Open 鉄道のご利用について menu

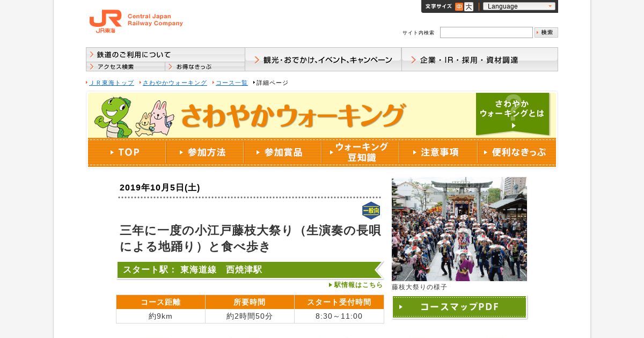(165, 55)
